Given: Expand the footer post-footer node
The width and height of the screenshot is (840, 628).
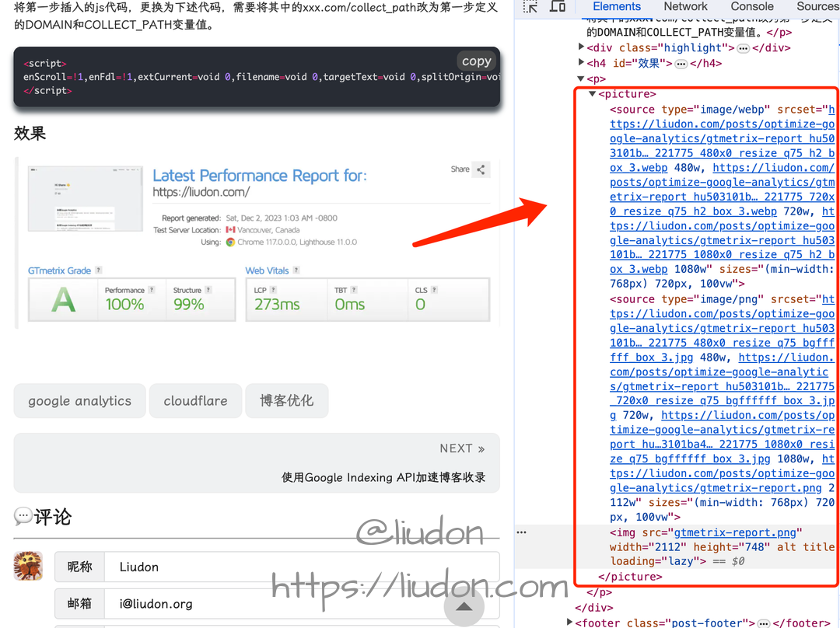Looking at the screenshot, I should 569,622.
